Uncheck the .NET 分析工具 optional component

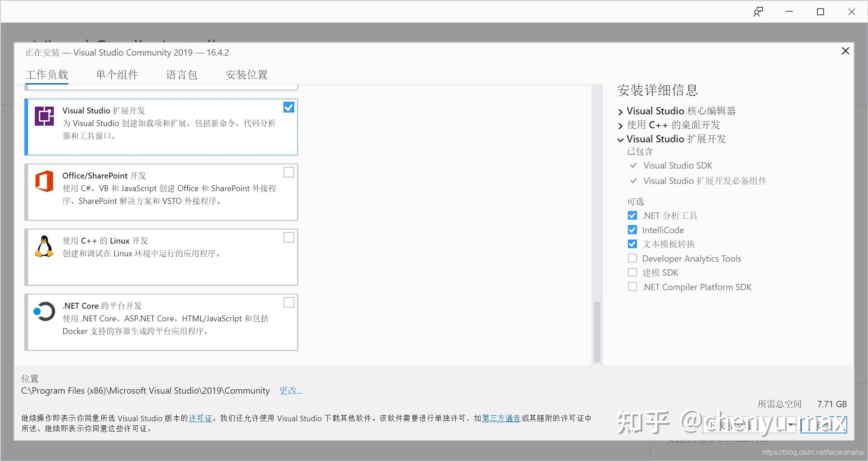(632, 216)
